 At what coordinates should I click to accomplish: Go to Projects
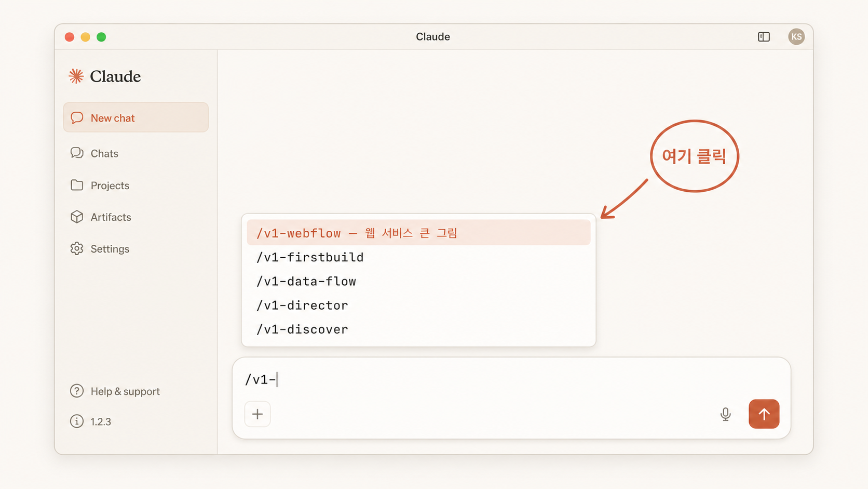click(110, 186)
